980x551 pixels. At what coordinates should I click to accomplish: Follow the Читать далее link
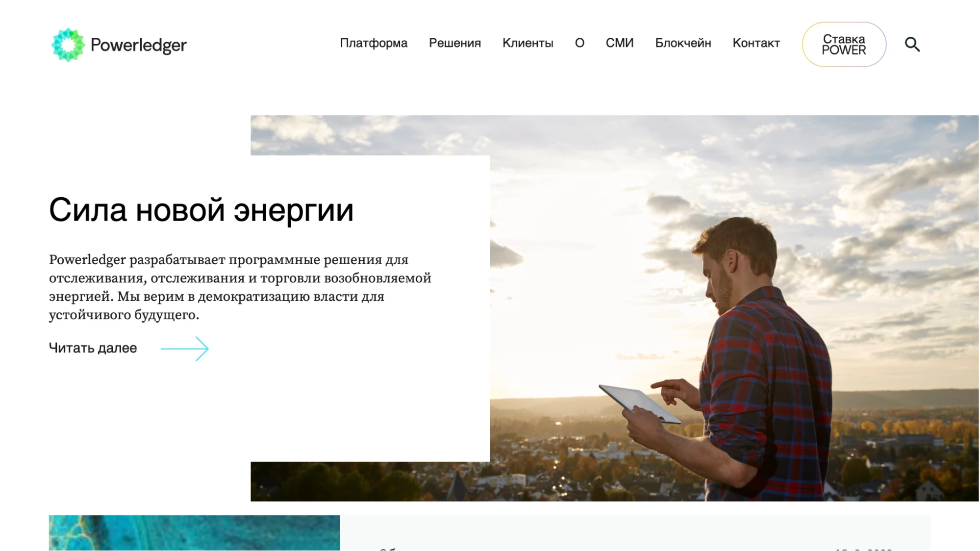(93, 348)
